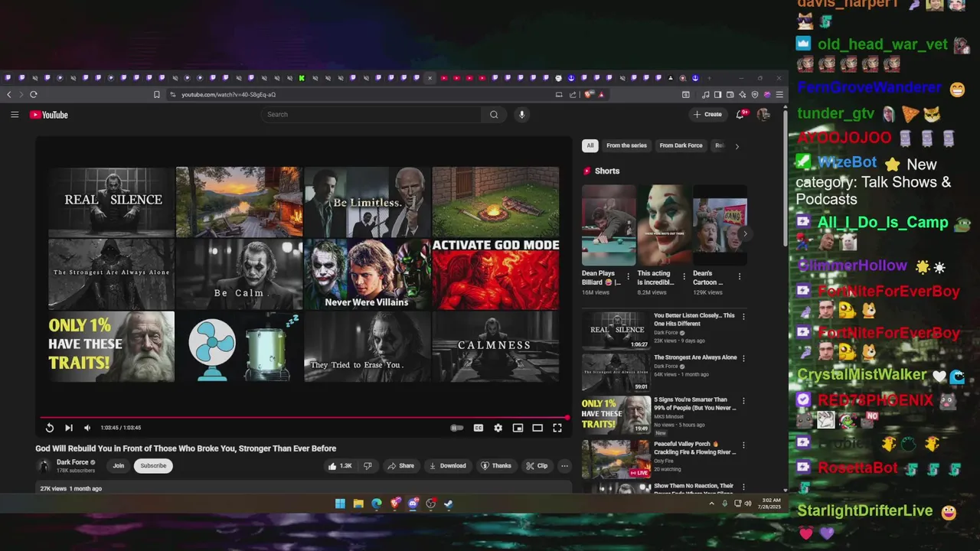Open the account avatar menu
This screenshot has width=980, height=551.
pyautogui.click(x=763, y=114)
